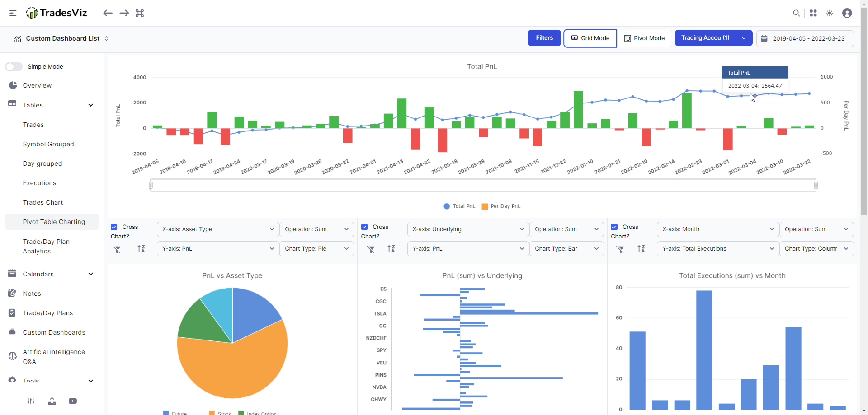The height and width of the screenshot is (415, 868).
Task: Open Trading Accou (1) account dropdown
Action: pos(713,38)
